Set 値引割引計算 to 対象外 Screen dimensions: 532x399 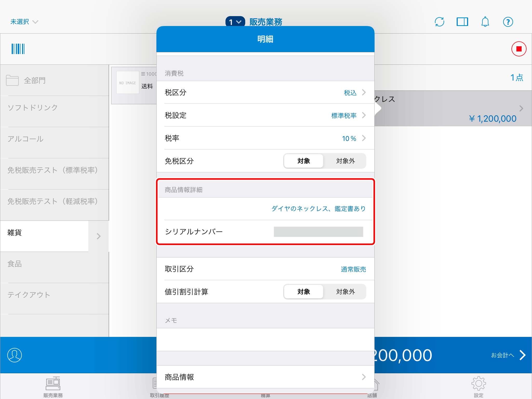point(345,292)
